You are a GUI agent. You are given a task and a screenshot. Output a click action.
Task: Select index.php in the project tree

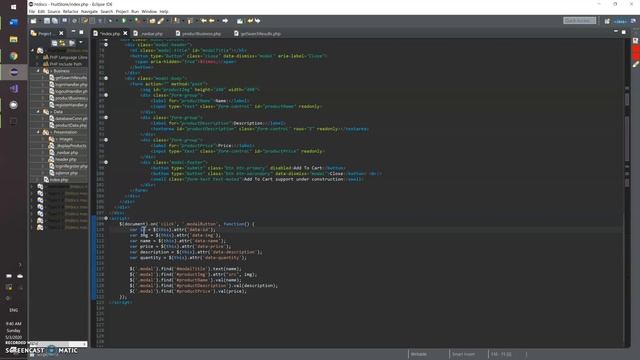click(56, 180)
